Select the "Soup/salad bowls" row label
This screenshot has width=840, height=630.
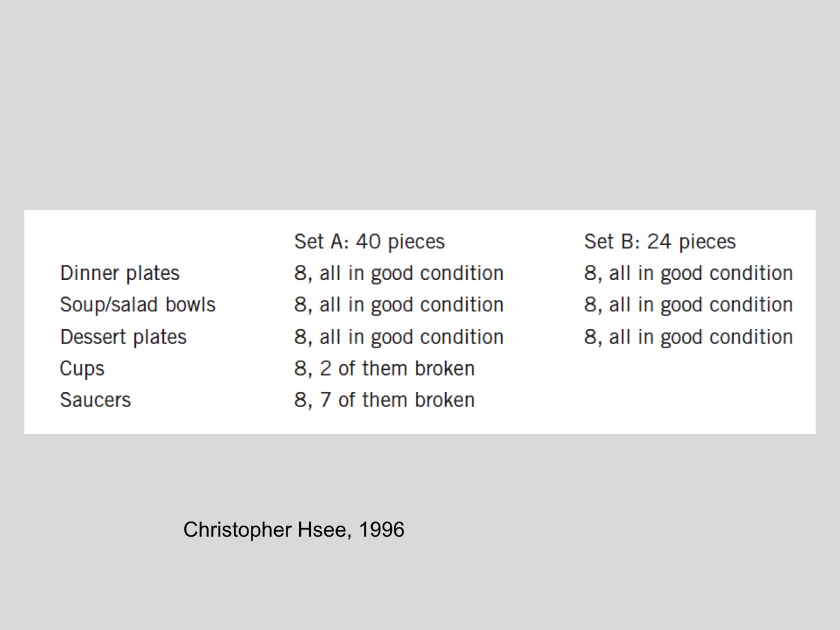(138, 304)
